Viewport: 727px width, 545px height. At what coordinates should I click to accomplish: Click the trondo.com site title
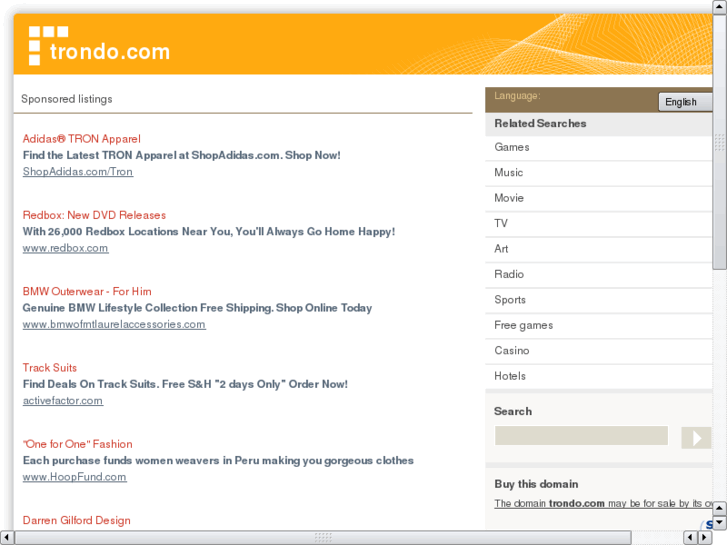pyautogui.click(x=110, y=51)
